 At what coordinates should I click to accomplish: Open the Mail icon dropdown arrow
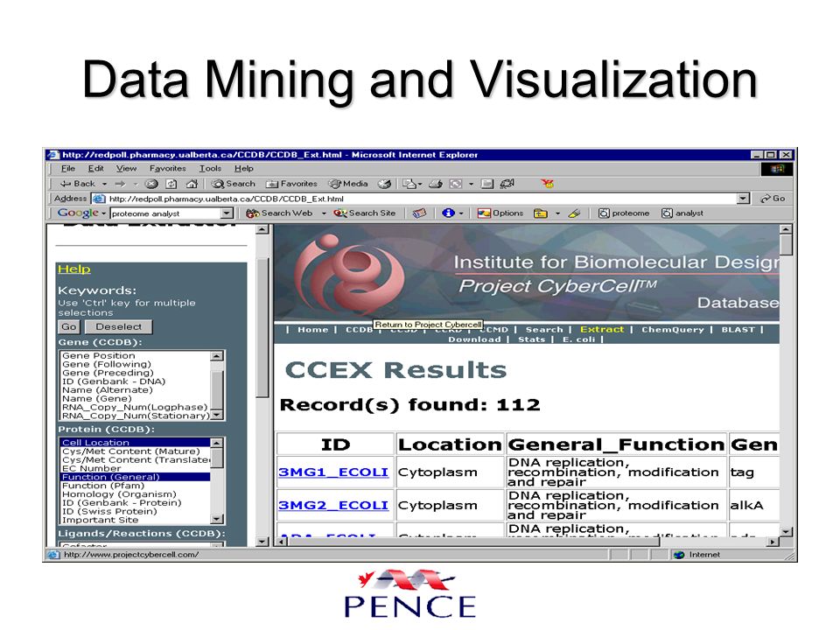click(x=420, y=184)
